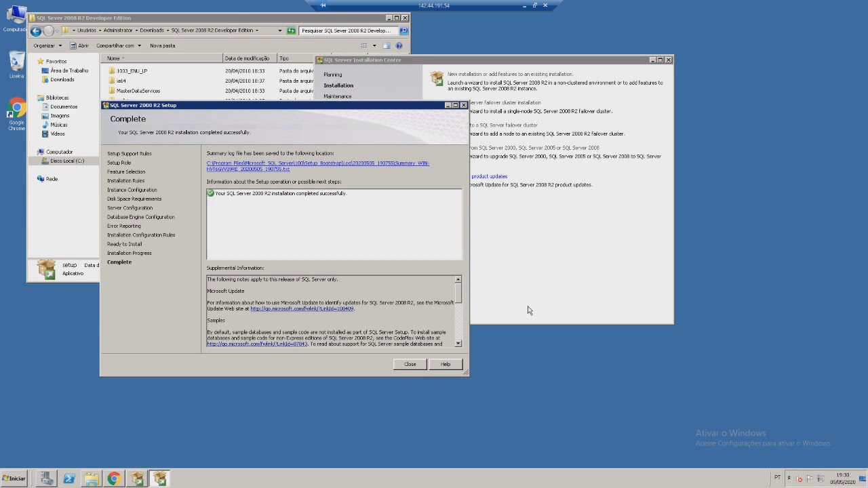Go forward in the Explorer window
This screenshot has width=868, height=488.
pyautogui.click(x=48, y=30)
